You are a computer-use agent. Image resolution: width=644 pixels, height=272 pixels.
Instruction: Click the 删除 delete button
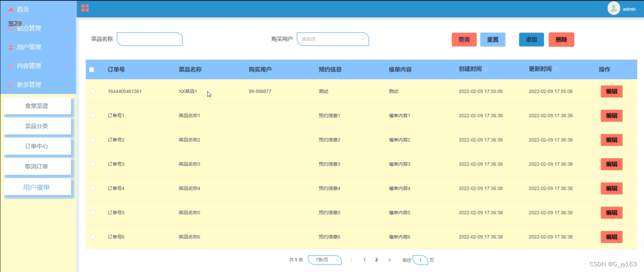tap(562, 39)
